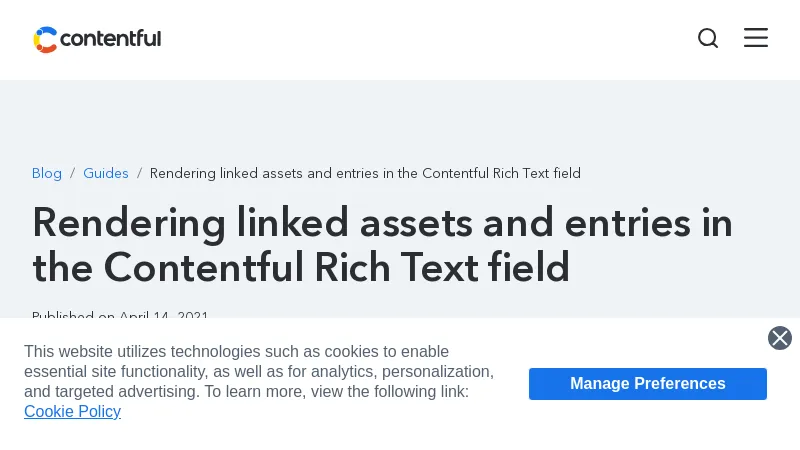Click the cookie notice paragraph text
Image resolution: width=800 pixels, height=450 pixels.
point(258,371)
